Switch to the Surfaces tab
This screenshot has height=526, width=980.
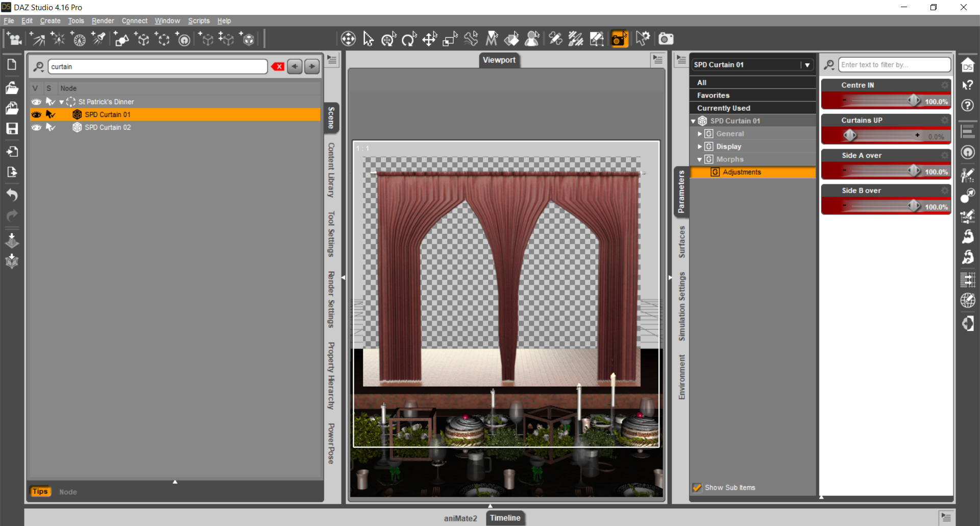(x=681, y=242)
